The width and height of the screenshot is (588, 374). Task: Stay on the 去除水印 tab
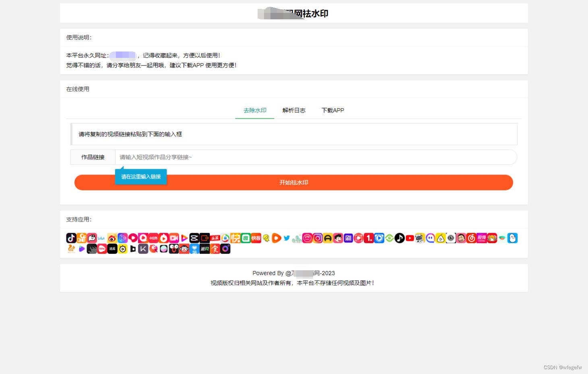click(254, 110)
